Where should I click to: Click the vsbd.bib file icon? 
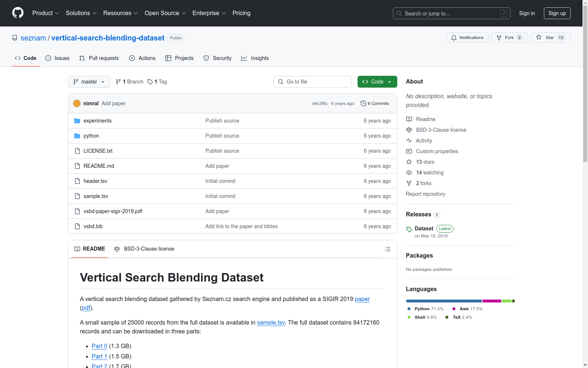tap(77, 226)
